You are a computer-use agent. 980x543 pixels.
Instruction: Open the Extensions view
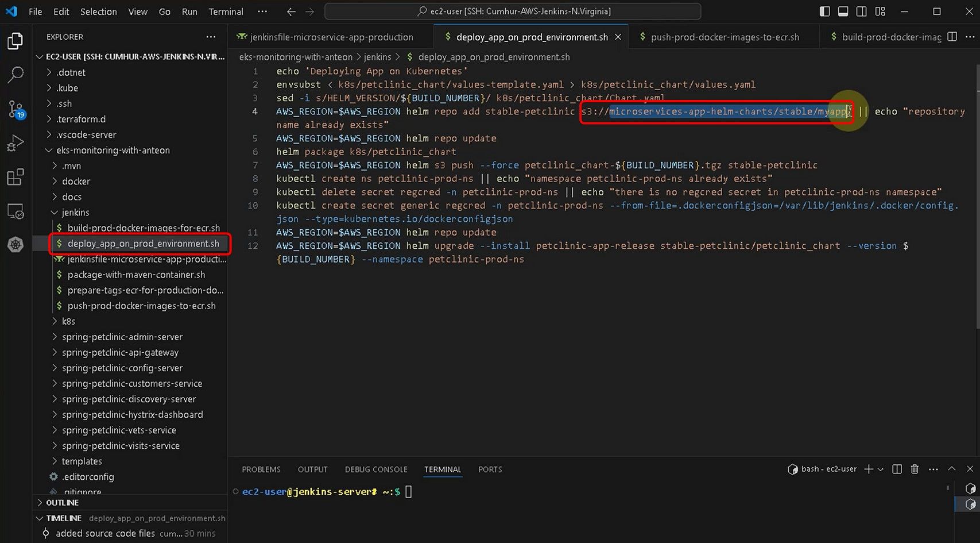pyautogui.click(x=16, y=177)
